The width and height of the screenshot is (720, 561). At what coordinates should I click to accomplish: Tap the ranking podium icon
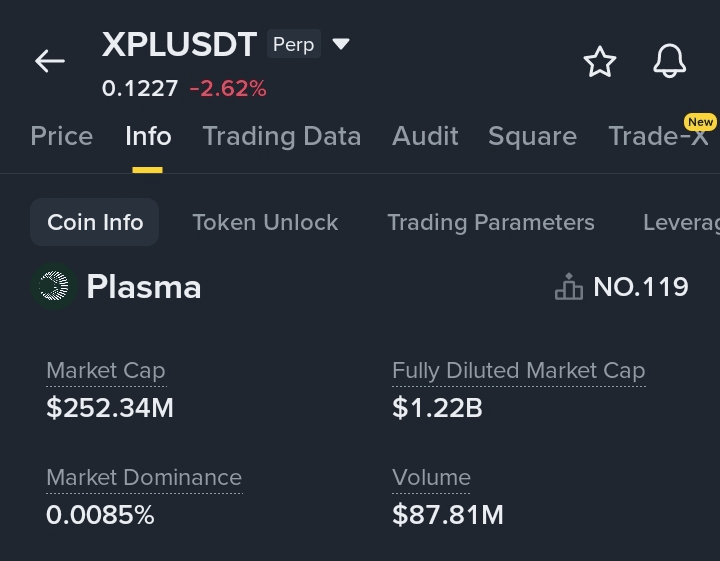click(x=569, y=288)
